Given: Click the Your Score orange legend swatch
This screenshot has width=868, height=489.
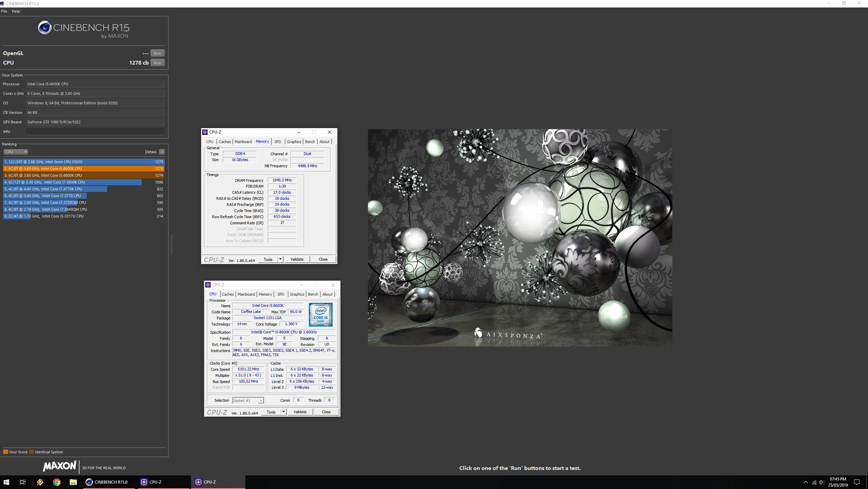Looking at the screenshot, I should tap(5, 452).
